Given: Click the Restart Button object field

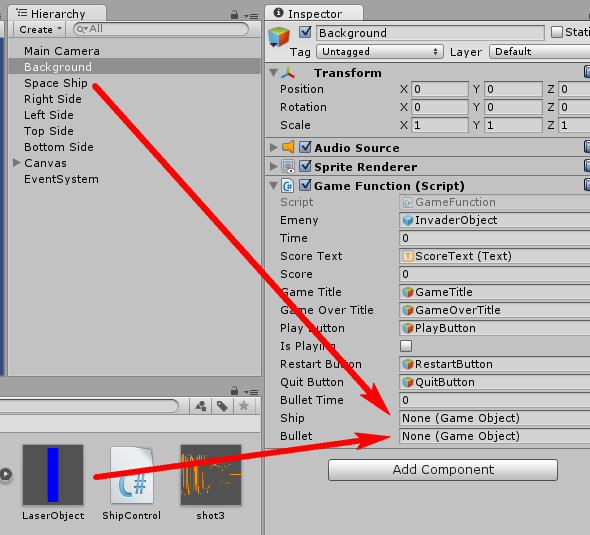Looking at the screenshot, I should (494, 364).
